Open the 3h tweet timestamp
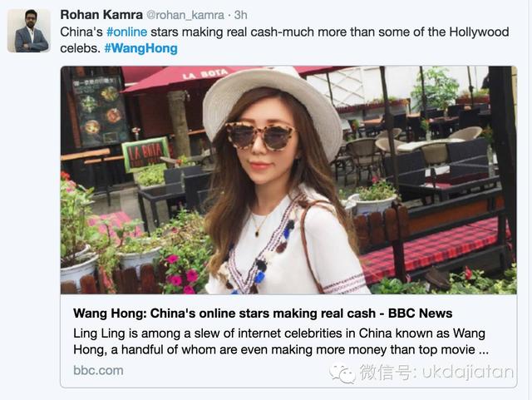Viewport: 532px width, 400px height. pyautogui.click(x=240, y=15)
